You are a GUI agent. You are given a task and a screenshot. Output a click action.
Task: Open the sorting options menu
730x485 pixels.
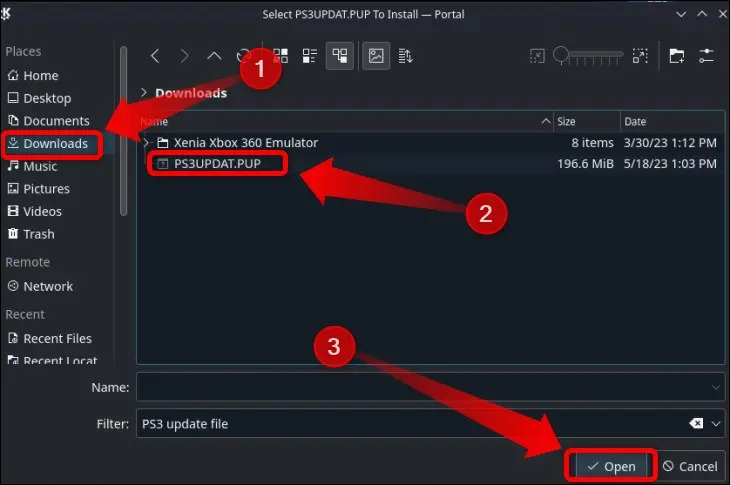405,56
